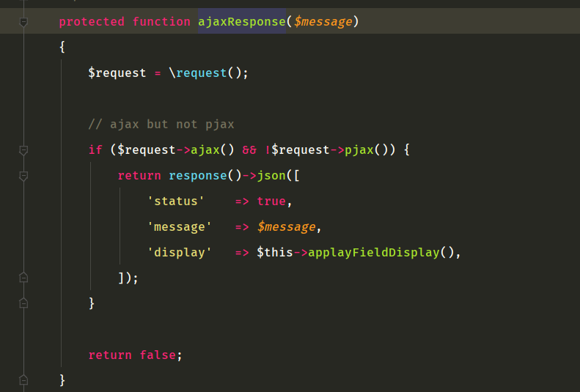The image size is (580, 392).
Task: Click the $message value in array
Action: 286,226
